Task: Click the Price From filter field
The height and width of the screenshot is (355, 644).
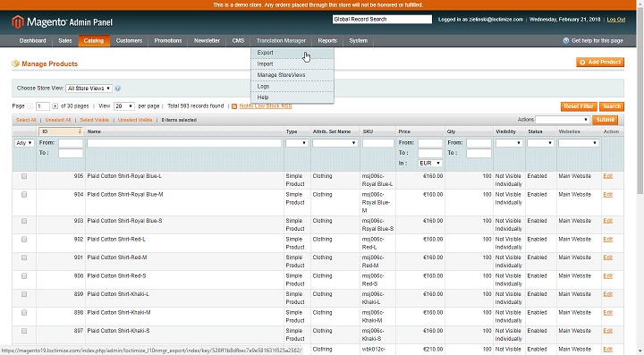Action: pyautogui.click(x=430, y=143)
